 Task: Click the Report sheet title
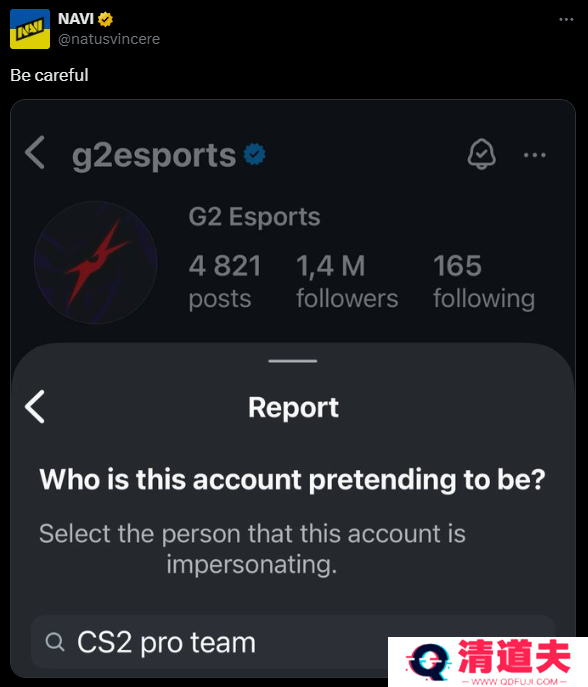pos(293,407)
